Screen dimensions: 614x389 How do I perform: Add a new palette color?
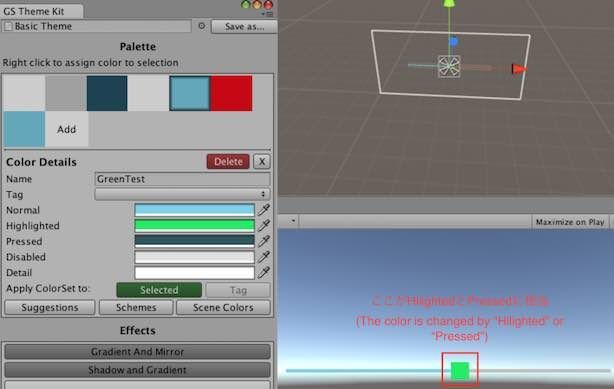[67, 129]
